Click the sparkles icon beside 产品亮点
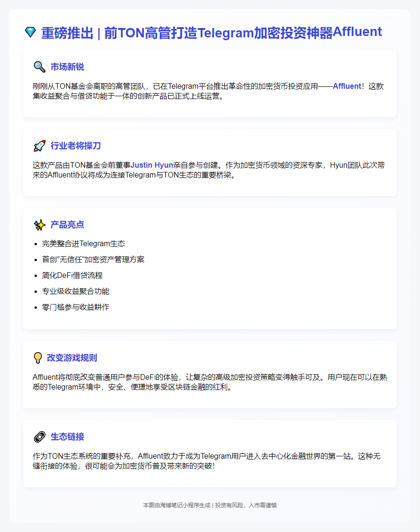420x532 pixels. pyautogui.click(x=40, y=225)
